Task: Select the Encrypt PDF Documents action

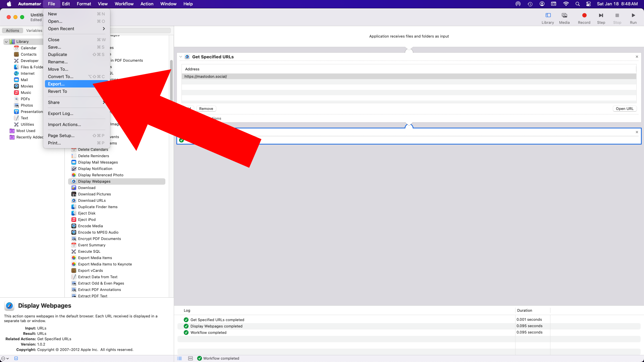Action: click(99, 239)
